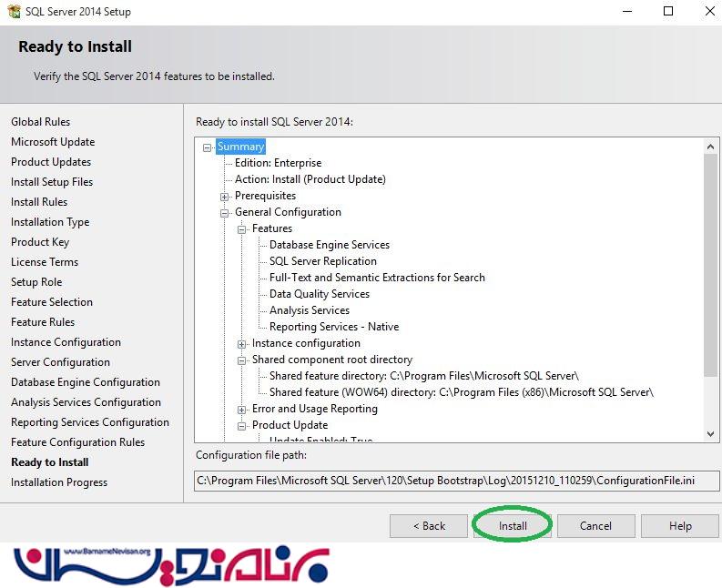Open setup Help
The image size is (722, 588).
[x=680, y=526]
